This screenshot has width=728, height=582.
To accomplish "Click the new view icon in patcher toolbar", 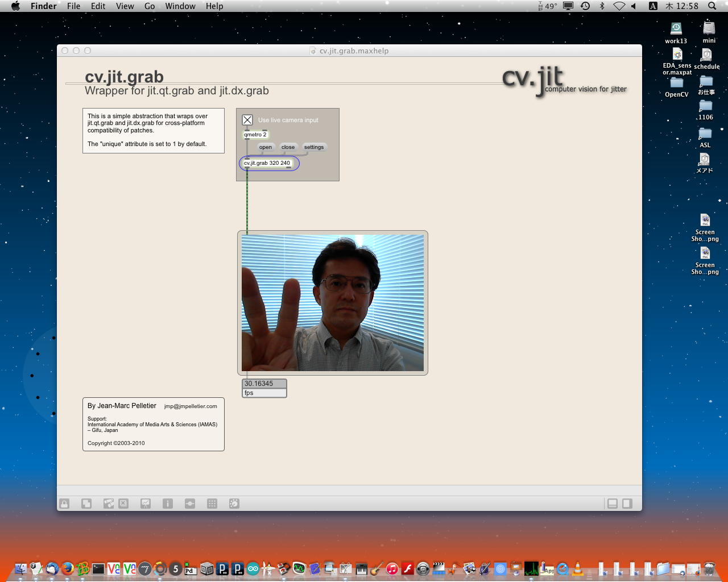I will coord(86,504).
